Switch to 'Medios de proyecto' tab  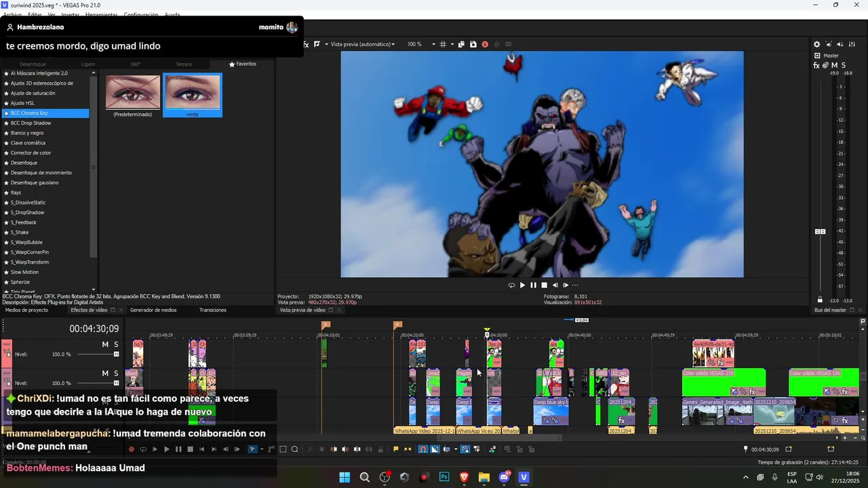(x=26, y=310)
